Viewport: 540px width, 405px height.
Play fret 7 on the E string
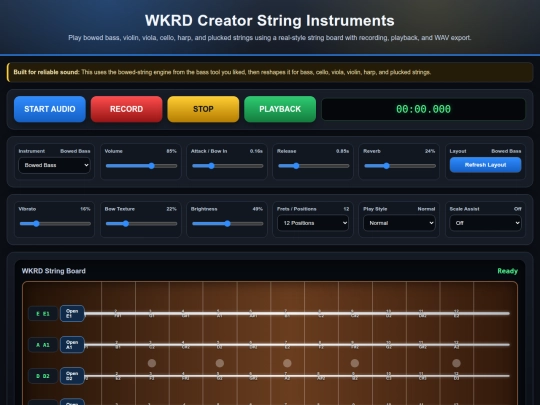coord(287,313)
